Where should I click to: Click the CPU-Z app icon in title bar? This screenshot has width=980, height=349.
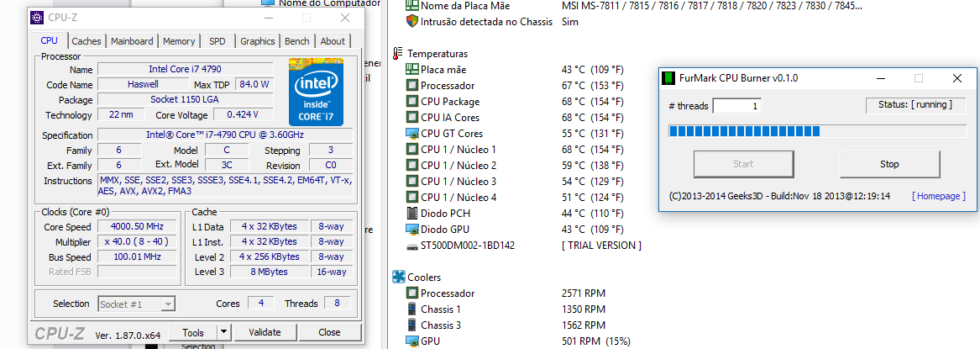38,18
